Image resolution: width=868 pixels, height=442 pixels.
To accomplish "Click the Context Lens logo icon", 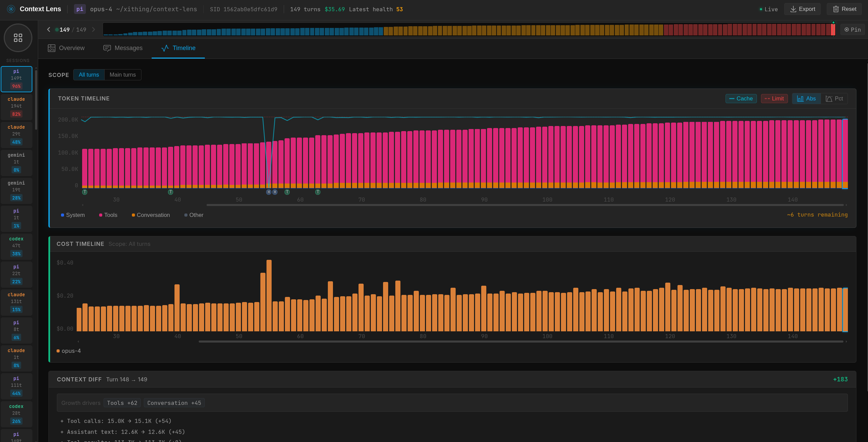I will pos(11,9).
